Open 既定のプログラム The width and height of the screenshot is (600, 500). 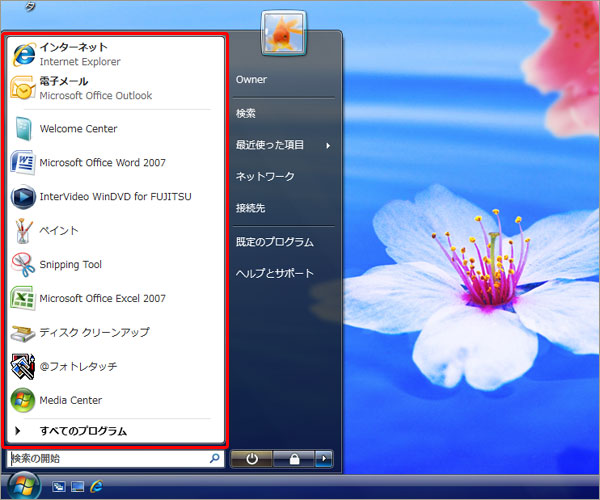tap(275, 242)
